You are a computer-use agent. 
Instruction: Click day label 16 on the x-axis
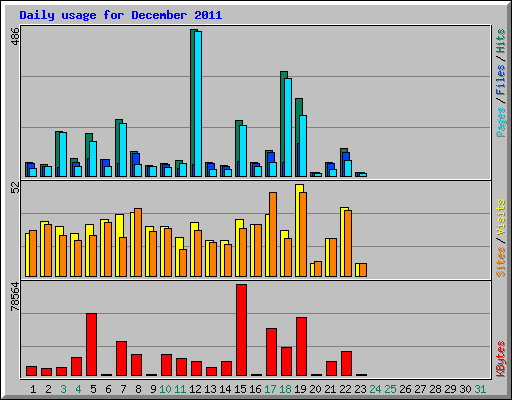coord(255,389)
